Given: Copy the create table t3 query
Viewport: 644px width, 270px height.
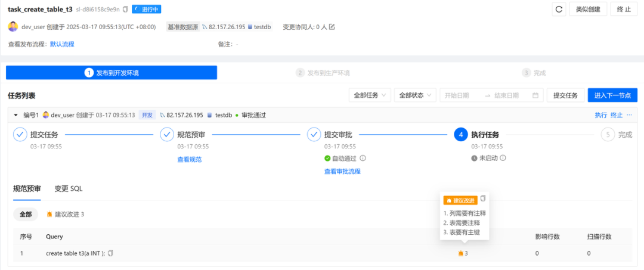Looking at the screenshot, I should pos(110,253).
